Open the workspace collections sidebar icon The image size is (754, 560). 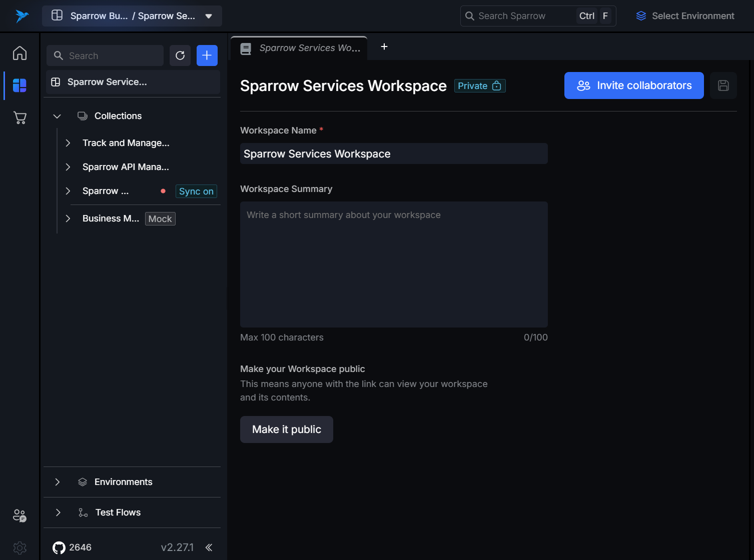20,85
